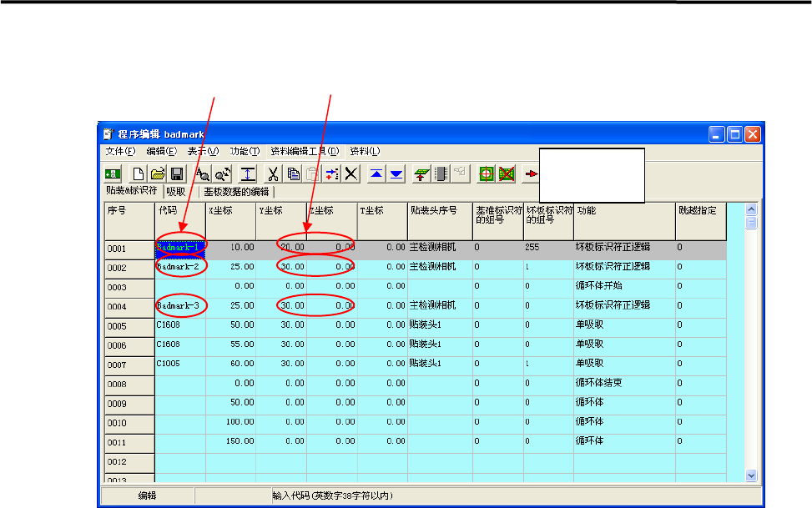The width and height of the screenshot is (812, 508).
Task: Click the 代码 column header
Action: coord(180,212)
